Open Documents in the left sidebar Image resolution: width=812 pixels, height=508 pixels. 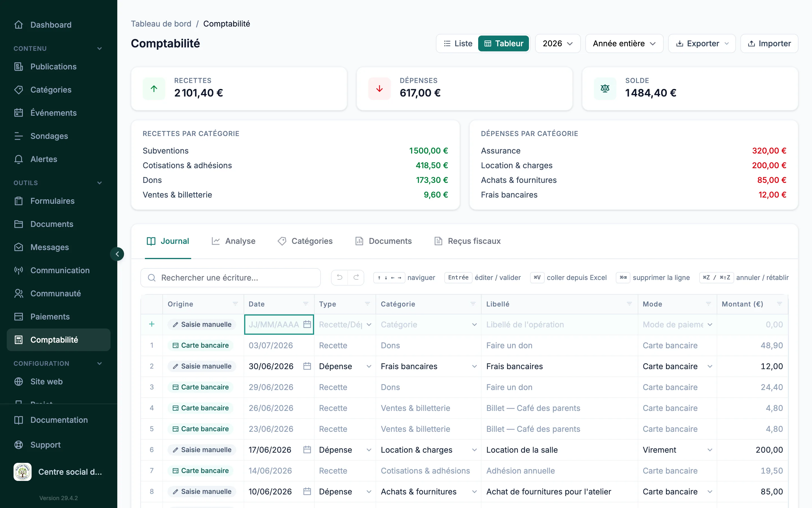coord(58,224)
